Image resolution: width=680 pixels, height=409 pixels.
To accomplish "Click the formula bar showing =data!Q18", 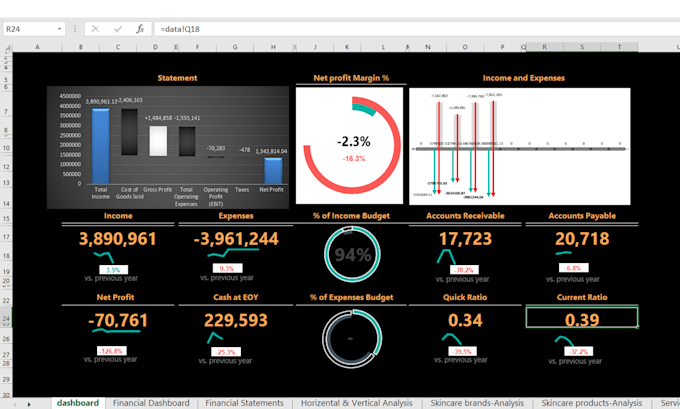I will 416,29.
